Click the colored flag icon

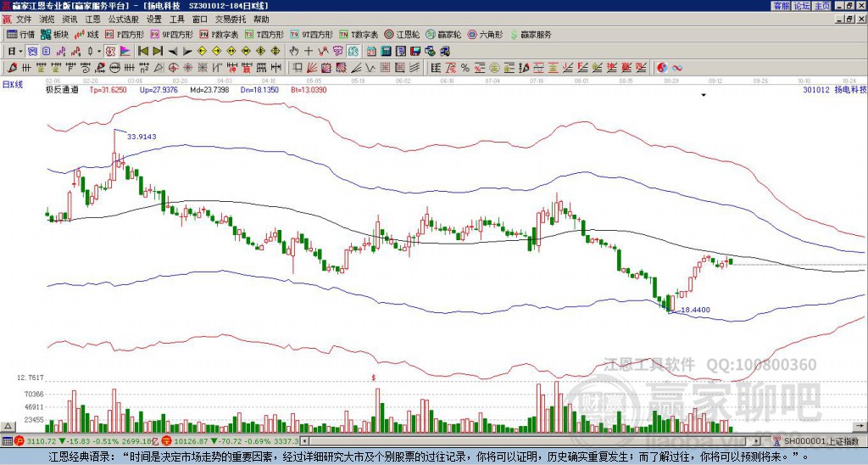coord(125,52)
